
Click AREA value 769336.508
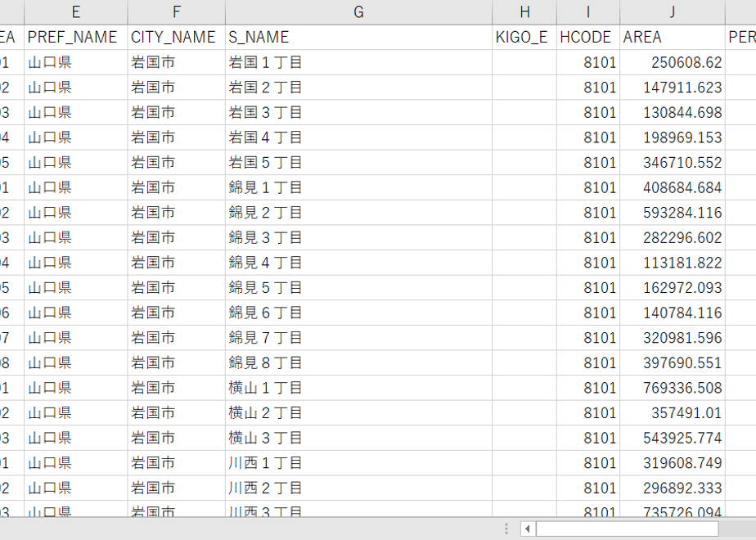673,388
